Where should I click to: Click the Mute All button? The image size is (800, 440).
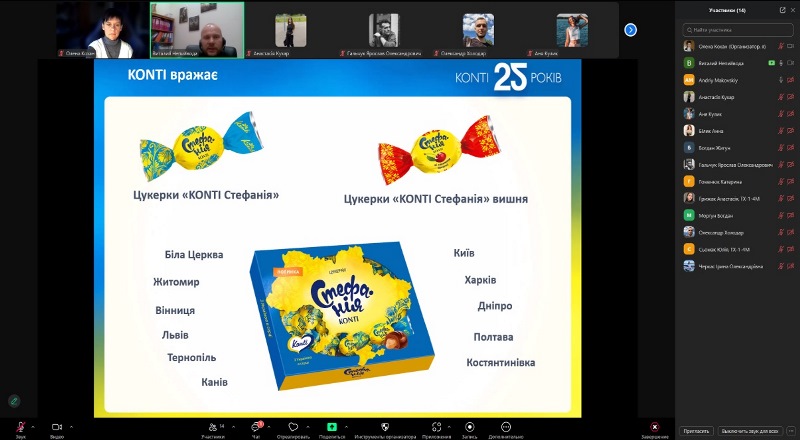pos(750,431)
